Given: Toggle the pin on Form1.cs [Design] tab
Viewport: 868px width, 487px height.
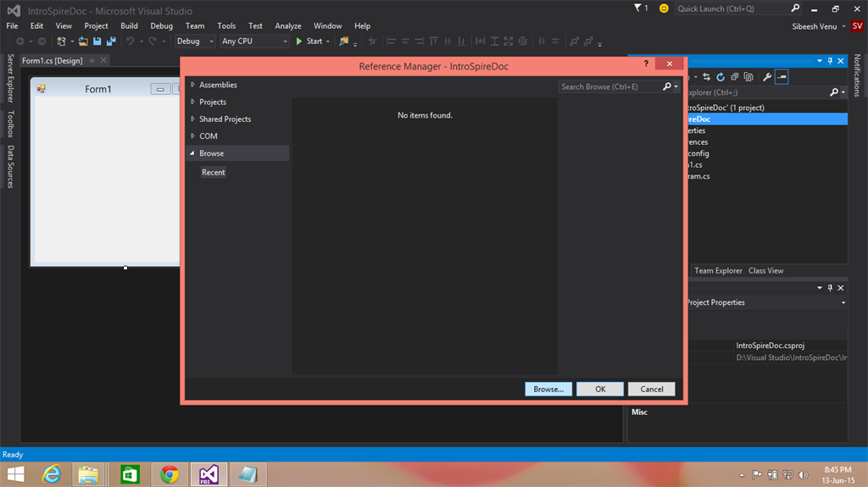Looking at the screenshot, I should coord(92,60).
